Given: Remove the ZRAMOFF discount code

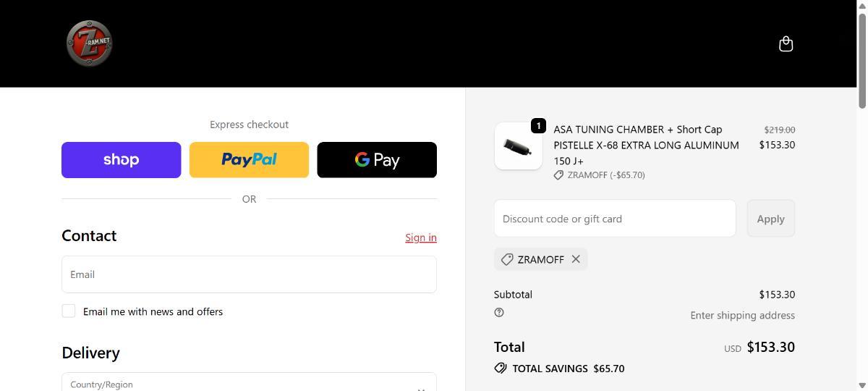Looking at the screenshot, I should coord(576,259).
